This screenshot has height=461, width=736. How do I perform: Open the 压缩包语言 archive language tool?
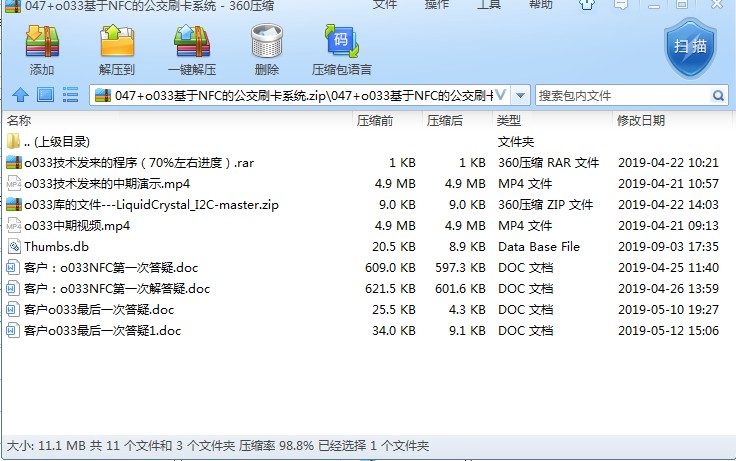[341, 42]
